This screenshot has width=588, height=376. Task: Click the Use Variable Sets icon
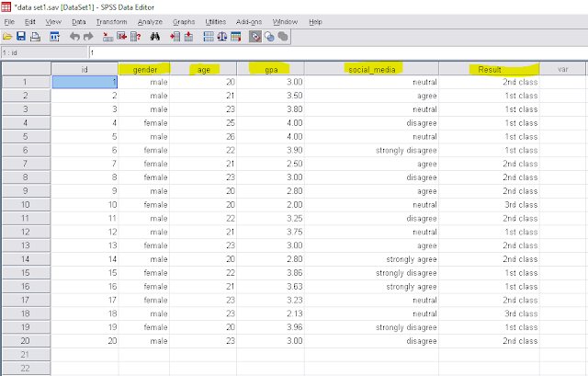[x=269, y=37]
